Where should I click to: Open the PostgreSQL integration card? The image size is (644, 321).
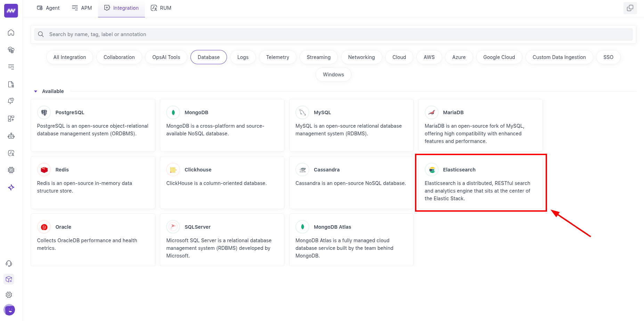92,125
